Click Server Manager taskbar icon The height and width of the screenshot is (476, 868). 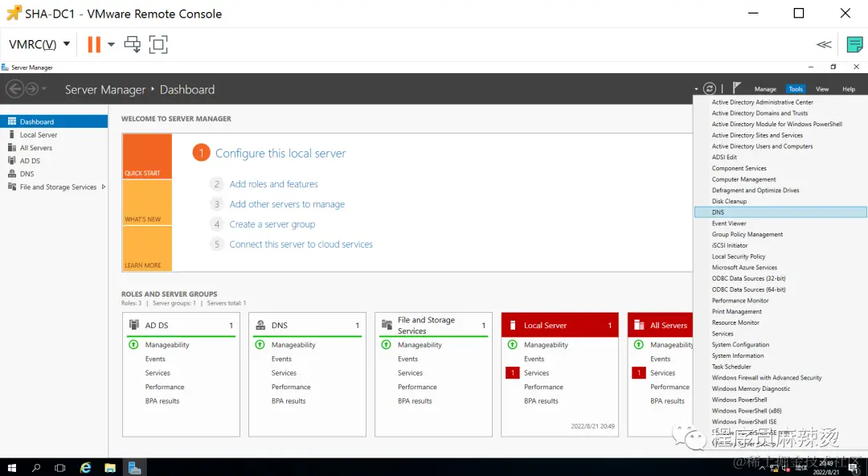click(134, 468)
